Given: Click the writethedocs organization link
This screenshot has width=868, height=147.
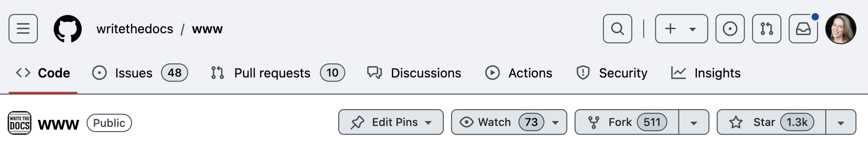Looking at the screenshot, I should click(135, 29).
